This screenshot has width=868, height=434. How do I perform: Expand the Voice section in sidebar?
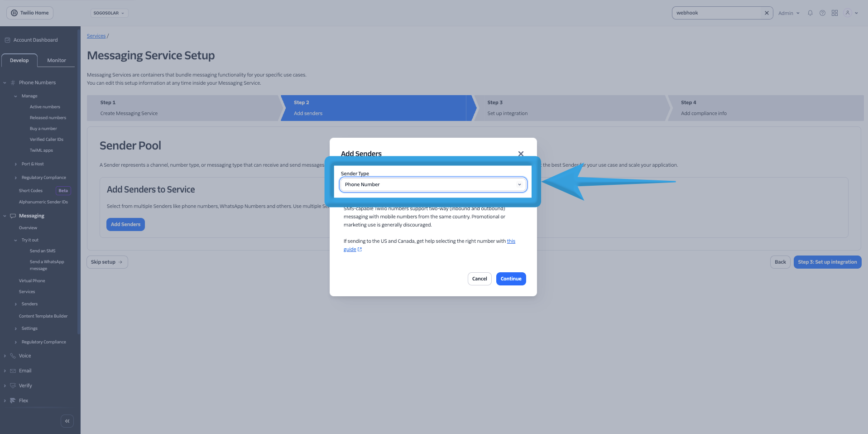pos(25,356)
